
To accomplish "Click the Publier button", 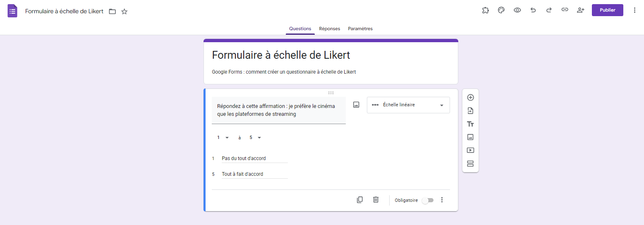I will (607, 10).
